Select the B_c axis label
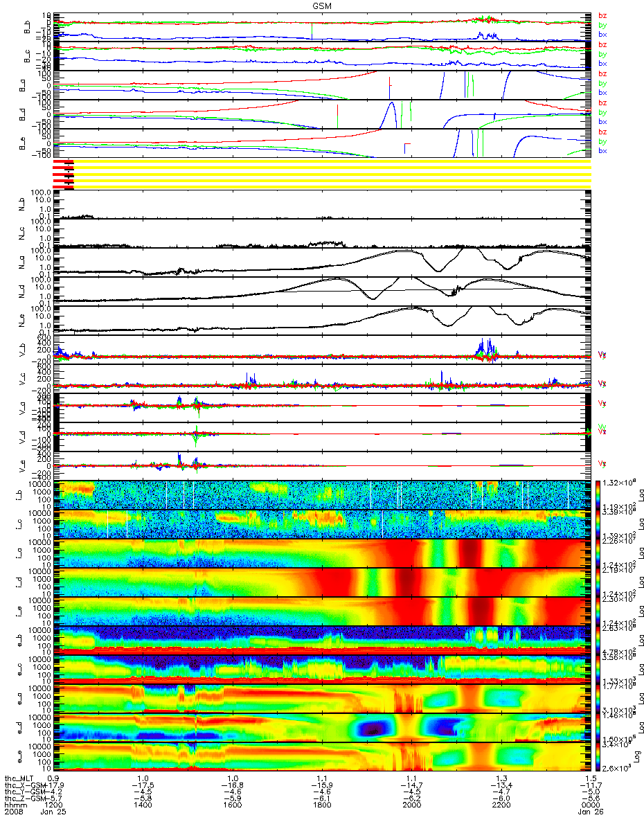644x831 pixels. (28, 56)
